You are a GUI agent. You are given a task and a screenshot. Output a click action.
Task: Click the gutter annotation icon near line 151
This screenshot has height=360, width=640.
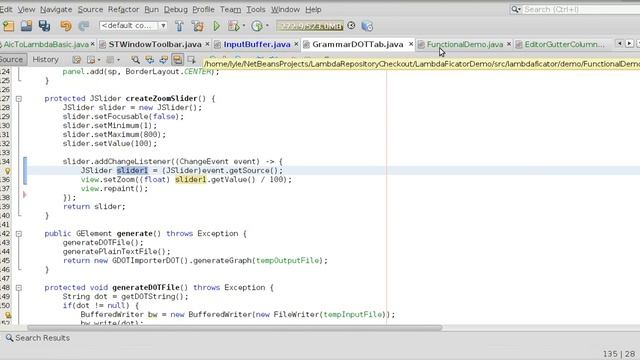(x=8, y=315)
